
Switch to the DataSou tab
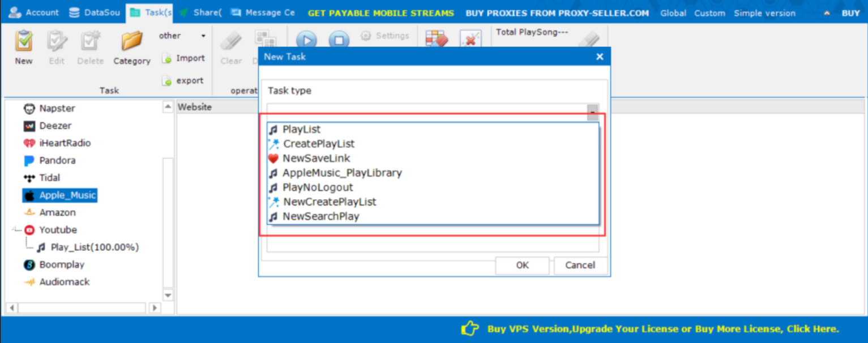pos(94,12)
